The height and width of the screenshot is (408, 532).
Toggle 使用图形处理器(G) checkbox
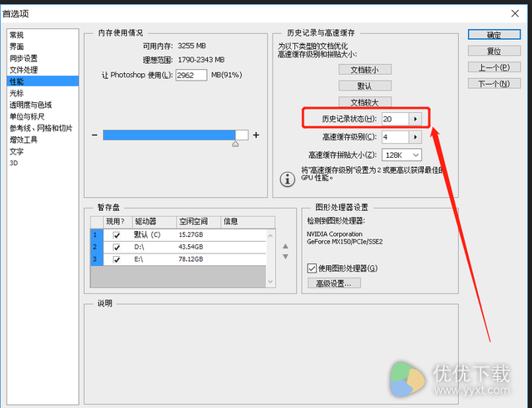click(x=312, y=268)
